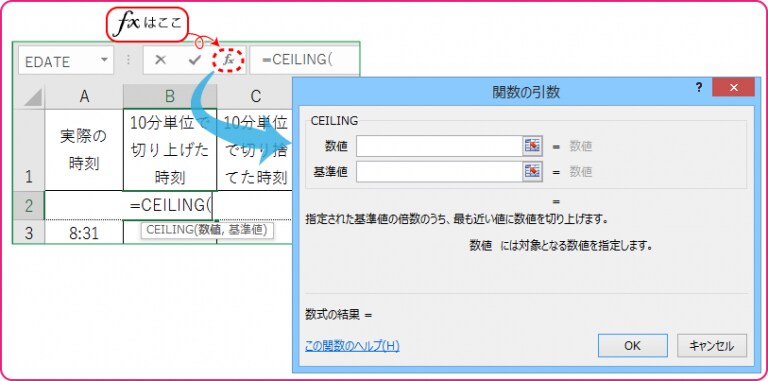Confirm formula entry with the checkmark icon
This screenshot has width=768, height=381.
(195, 60)
